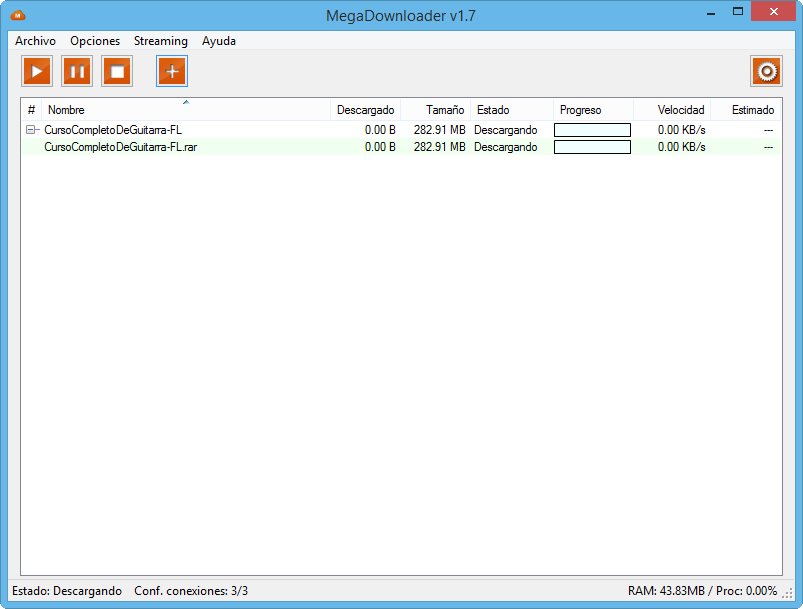This screenshot has width=803, height=609.
Task: Click progress bar of CursoCompletoDeGuitarra-FL package
Action: [592, 130]
